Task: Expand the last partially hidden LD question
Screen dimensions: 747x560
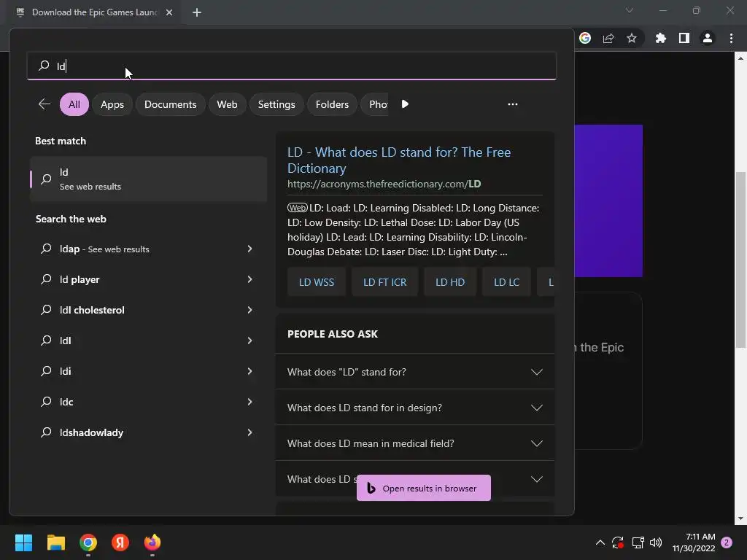Action: pyautogui.click(x=537, y=478)
